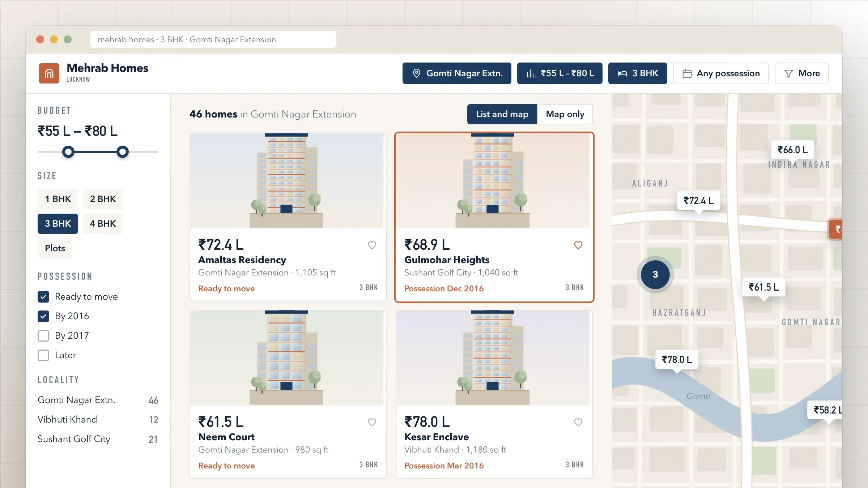Click Possession Mar 2016 status text
Viewport: 868px width, 488px height.
click(444, 466)
